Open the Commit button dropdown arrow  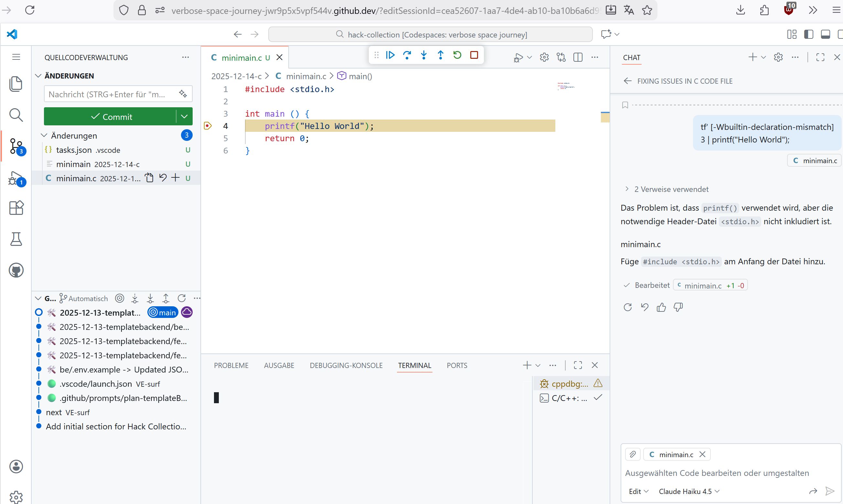[x=184, y=117]
